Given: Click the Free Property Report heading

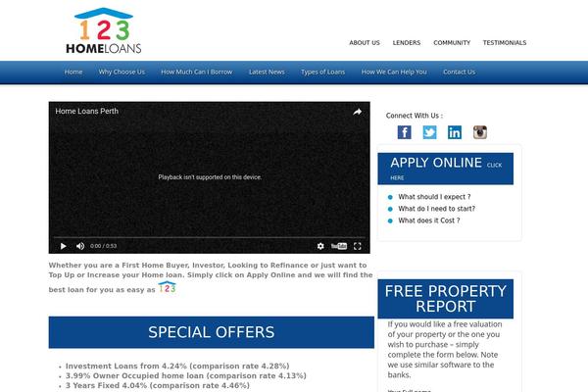Looking at the screenshot, I should pos(446,299).
